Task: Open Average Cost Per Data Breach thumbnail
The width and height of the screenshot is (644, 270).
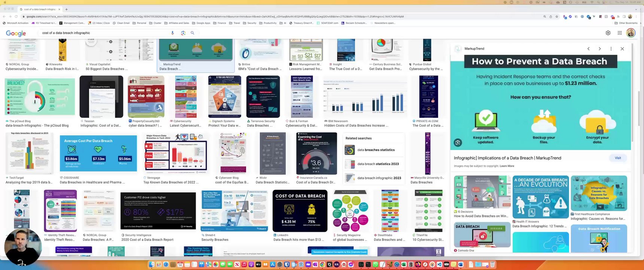Action: tap(98, 154)
